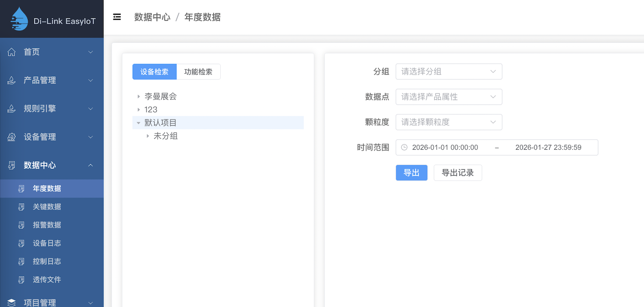Viewport: 644px width, 307px height.
Task: Click the home icon beside 首页
Action: point(12,52)
